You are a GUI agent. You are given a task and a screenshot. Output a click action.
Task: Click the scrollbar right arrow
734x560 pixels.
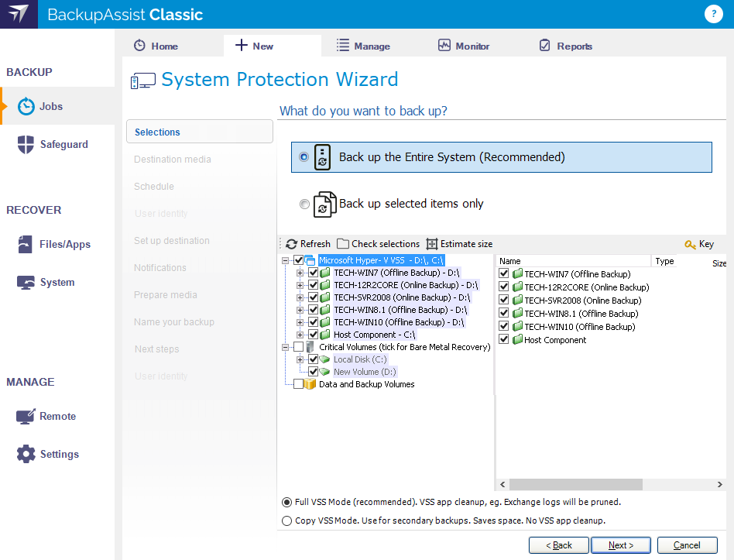719,484
